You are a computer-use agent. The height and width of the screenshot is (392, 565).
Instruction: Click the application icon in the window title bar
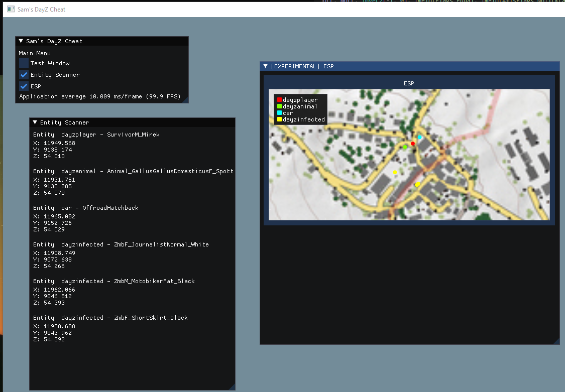11,10
